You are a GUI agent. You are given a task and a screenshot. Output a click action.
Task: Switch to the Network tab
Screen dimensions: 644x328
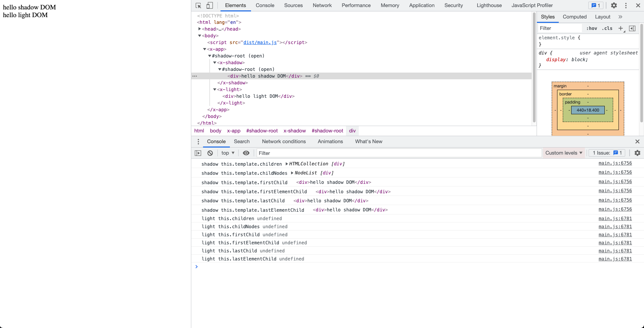click(x=322, y=5)
